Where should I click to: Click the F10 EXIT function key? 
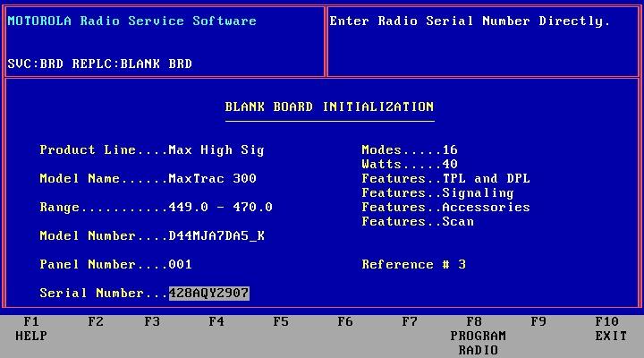[611, 328]
